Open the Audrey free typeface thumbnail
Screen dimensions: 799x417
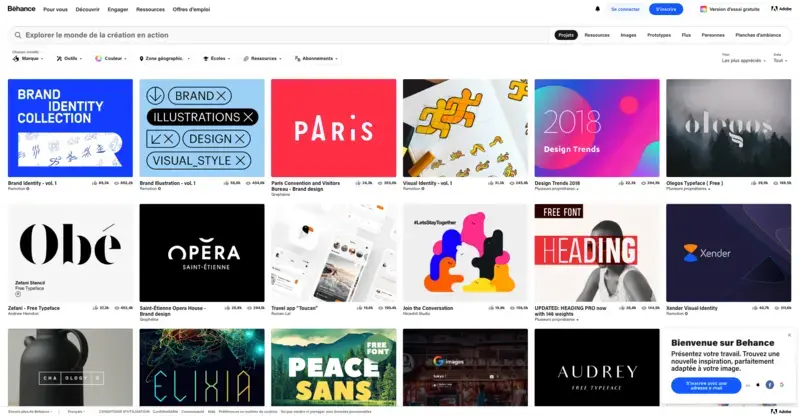tap(597, 367)
